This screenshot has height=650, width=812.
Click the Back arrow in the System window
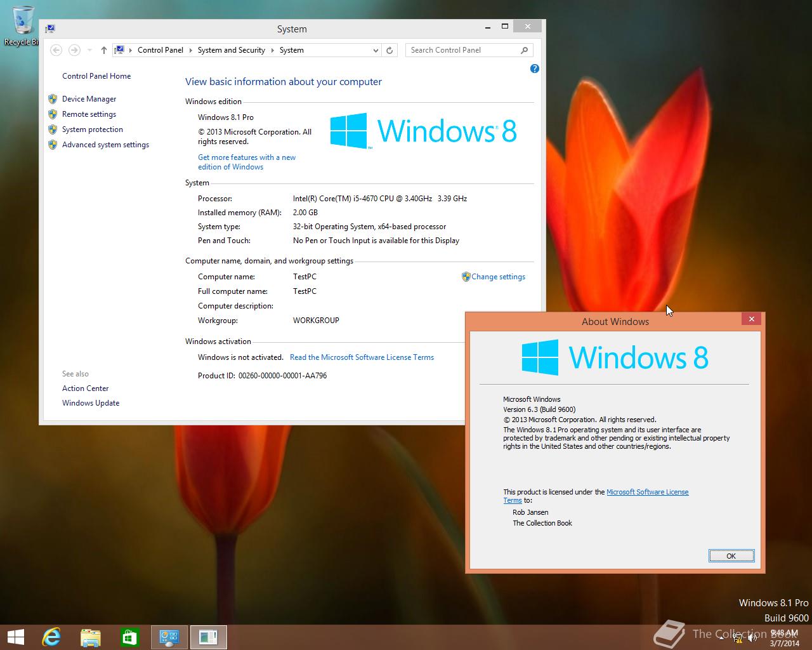(x=56, y=50)
